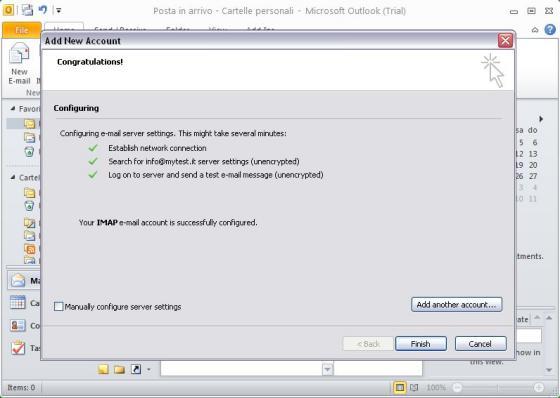Select the Deleted Items trash icon in Favorites
560x398 pixels.
(x=29, y=151)
